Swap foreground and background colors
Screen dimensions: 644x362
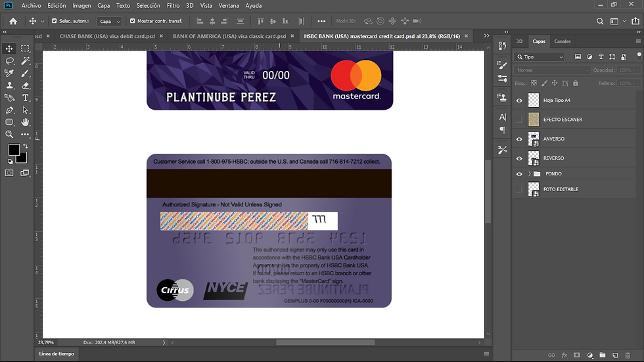point(26,146)
